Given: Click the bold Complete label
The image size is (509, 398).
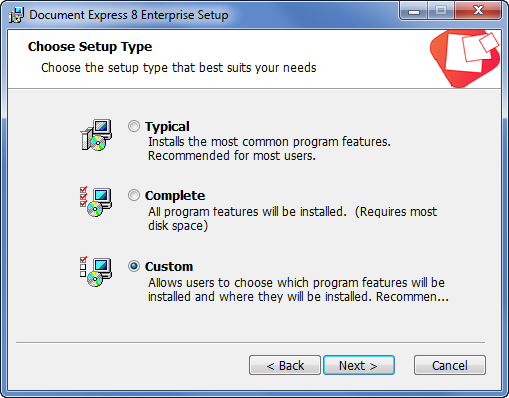Looking at the screenshot, I should [175, 196].
